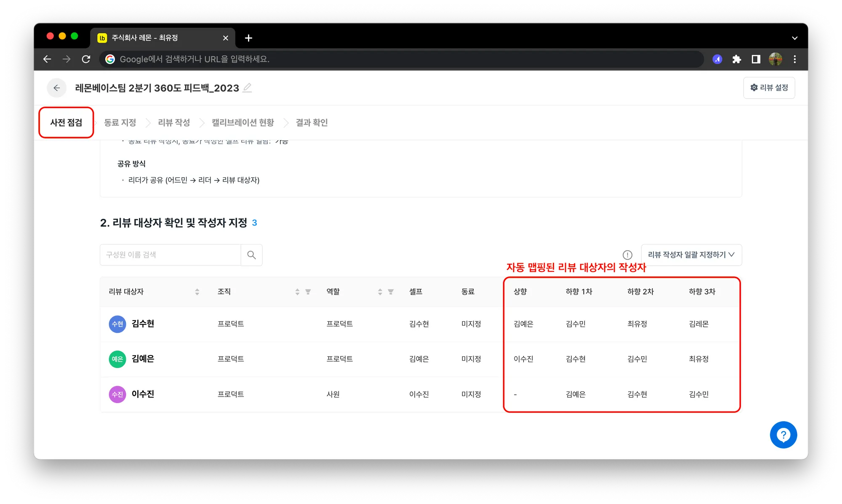Click the blue extension icon in toolbar

717,59
